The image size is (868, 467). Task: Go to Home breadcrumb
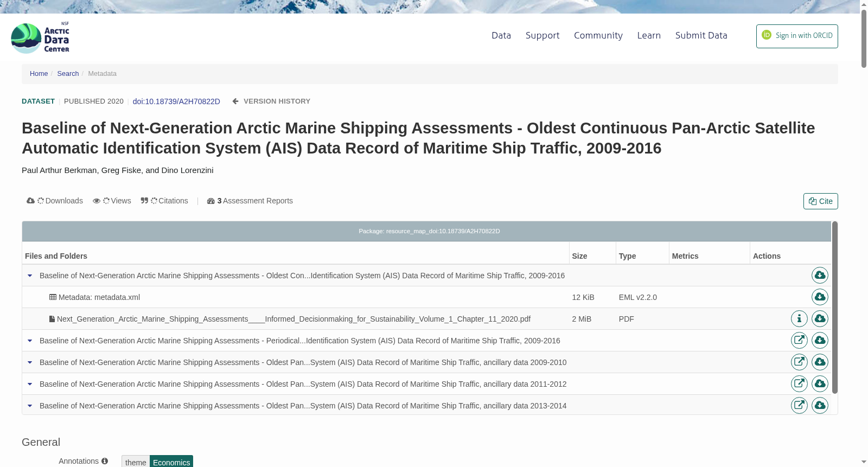click(x=39, y=74)
